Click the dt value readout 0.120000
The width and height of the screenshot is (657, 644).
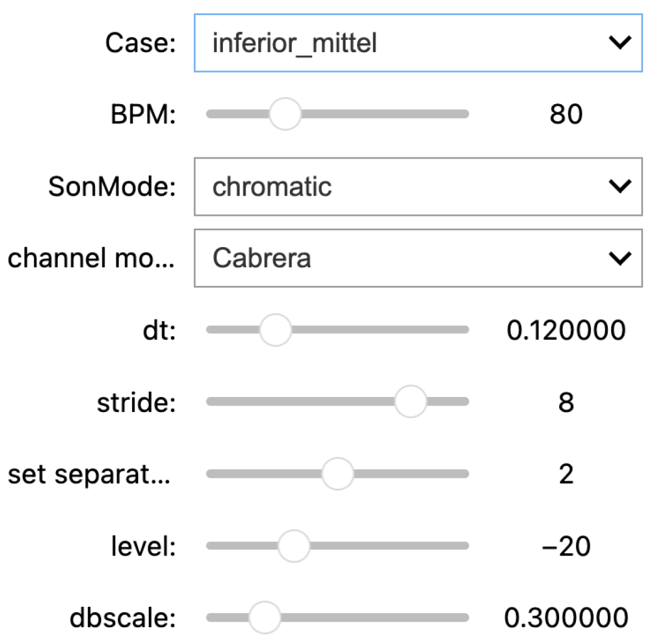(x=566, y=330)
